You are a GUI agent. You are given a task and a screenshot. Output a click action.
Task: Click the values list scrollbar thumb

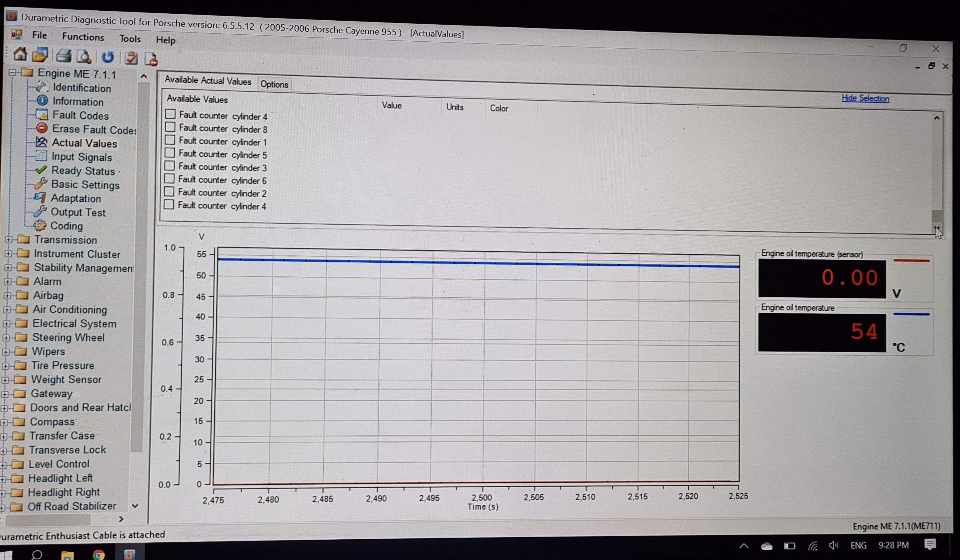[936, 216]
